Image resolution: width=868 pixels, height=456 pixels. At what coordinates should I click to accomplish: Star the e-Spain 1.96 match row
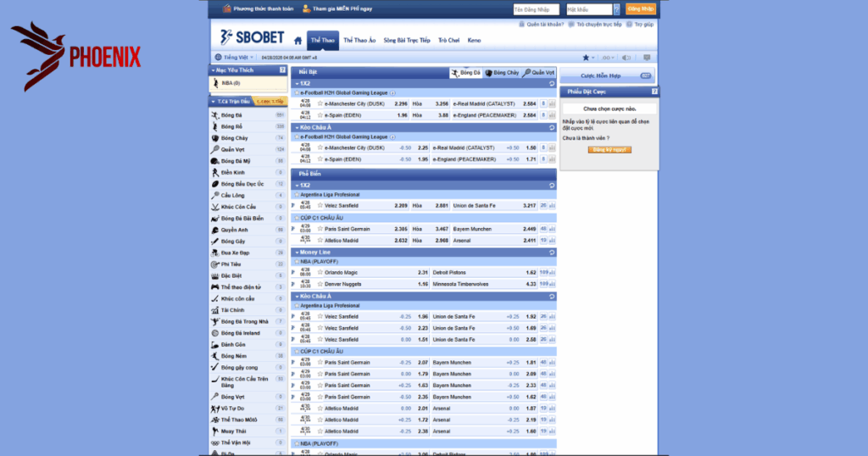point(320,115)
